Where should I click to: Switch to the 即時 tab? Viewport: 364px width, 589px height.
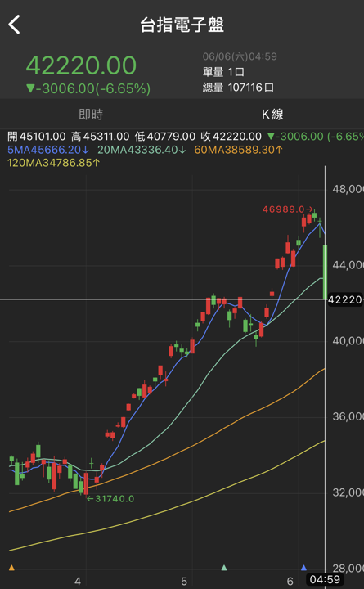91,115
